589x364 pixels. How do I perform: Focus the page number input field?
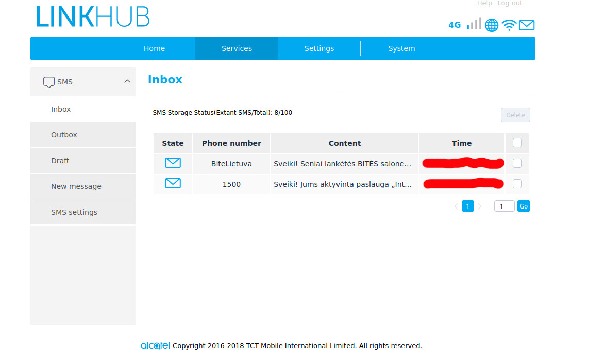coord(504,206)
